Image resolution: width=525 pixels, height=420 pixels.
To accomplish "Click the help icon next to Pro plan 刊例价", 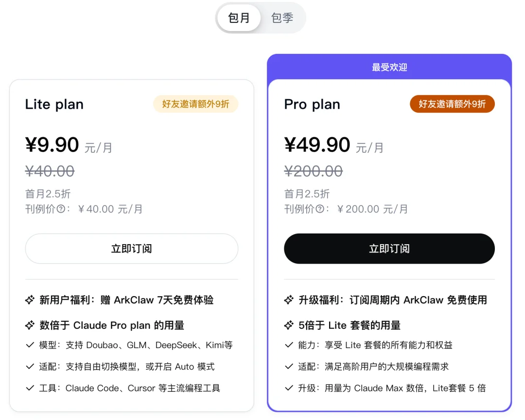I will (x=319, y=209).
